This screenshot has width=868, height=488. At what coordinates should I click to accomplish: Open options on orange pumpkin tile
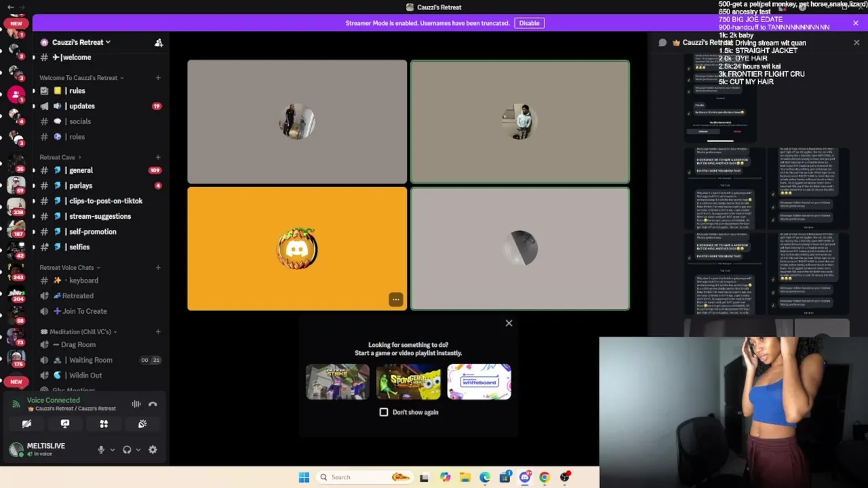(395, 300)
